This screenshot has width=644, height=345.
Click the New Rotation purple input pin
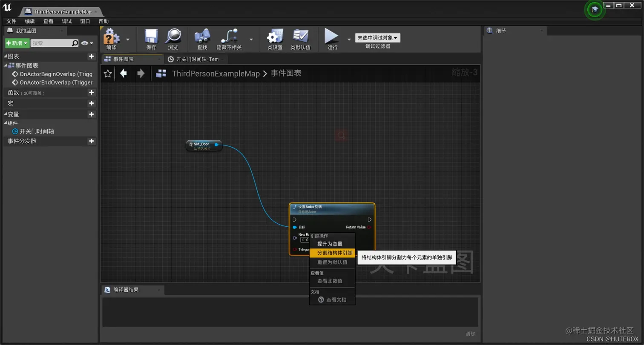pos(295,238)
